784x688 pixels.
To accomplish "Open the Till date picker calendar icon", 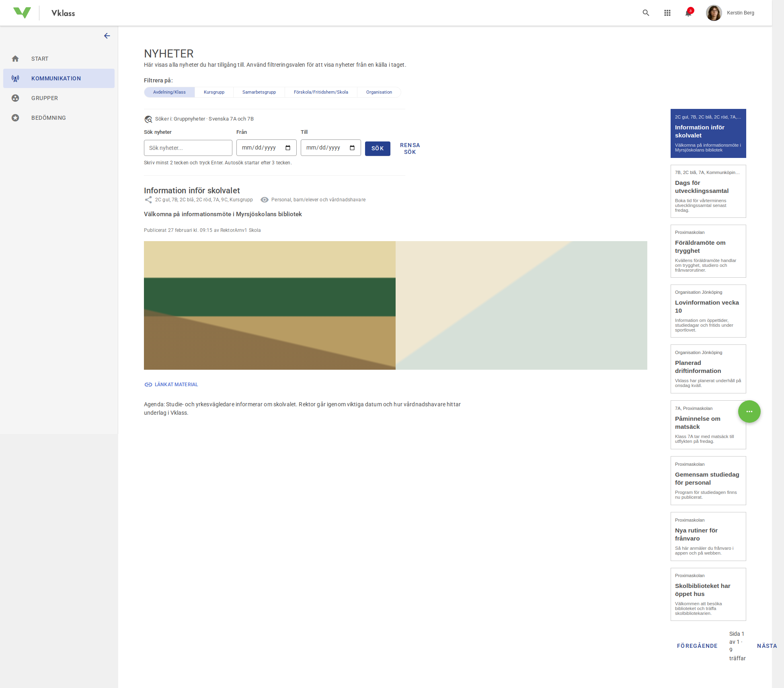I will tap(352, 148).
